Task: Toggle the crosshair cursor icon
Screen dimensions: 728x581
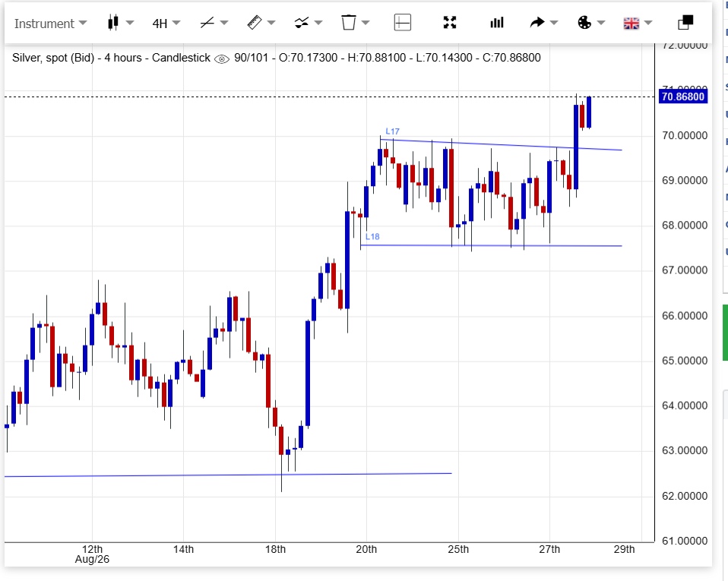Action: click(403, 22)
